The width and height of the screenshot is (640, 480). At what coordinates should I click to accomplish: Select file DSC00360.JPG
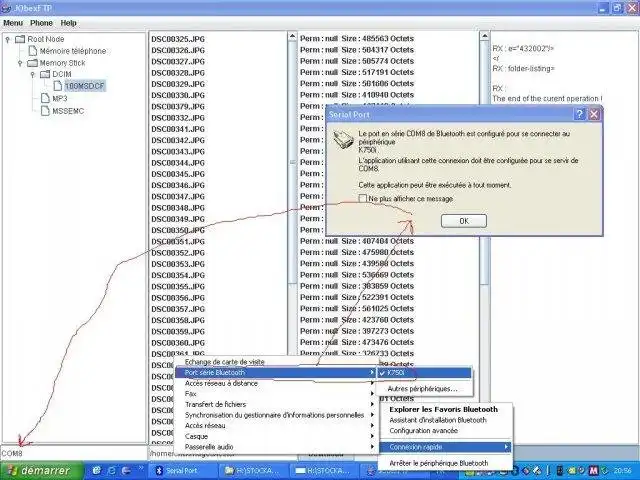pyautogui.click(x=178, y=343)
